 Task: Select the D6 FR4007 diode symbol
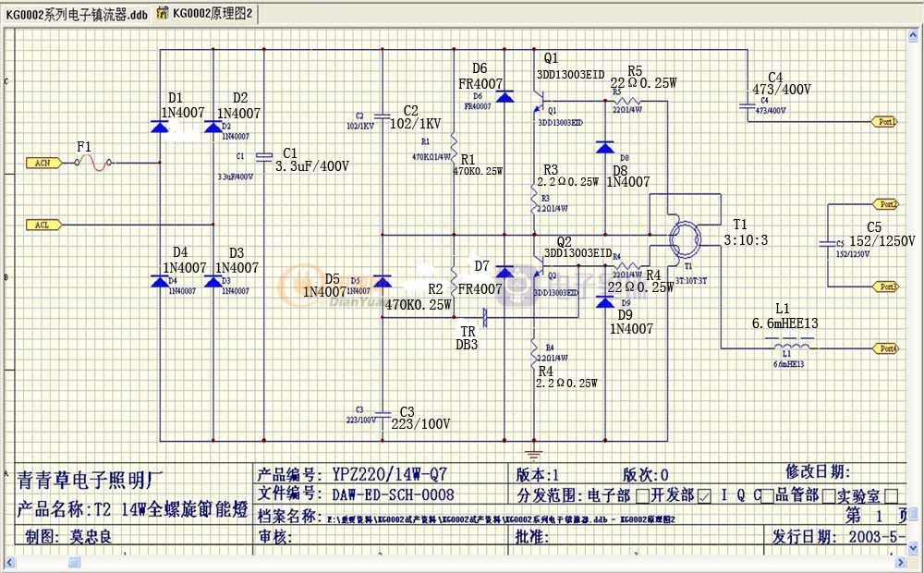(505, 96)
